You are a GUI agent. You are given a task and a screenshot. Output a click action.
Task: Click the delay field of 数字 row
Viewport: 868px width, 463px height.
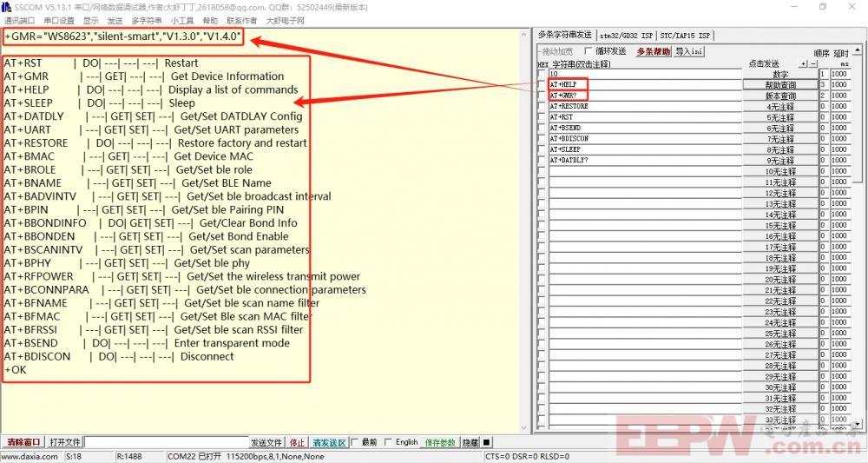[x=839, y=74]
